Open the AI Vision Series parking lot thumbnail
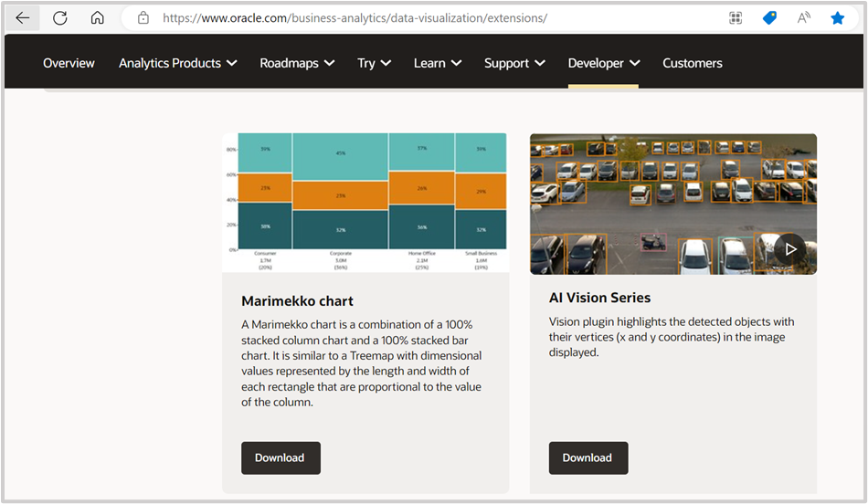 pyautogui.click(x=673, y=204)
